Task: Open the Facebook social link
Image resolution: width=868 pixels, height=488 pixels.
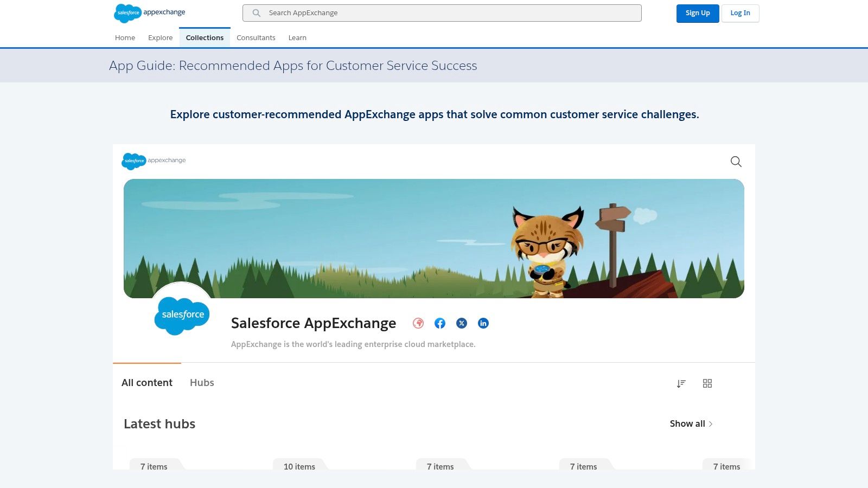Action: pos(439,323)
